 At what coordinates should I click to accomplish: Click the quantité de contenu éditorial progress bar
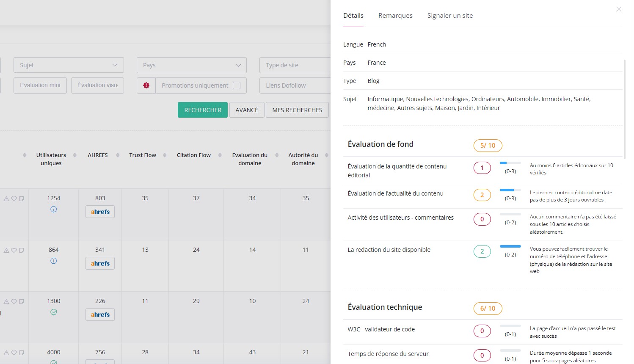point(510,163)
